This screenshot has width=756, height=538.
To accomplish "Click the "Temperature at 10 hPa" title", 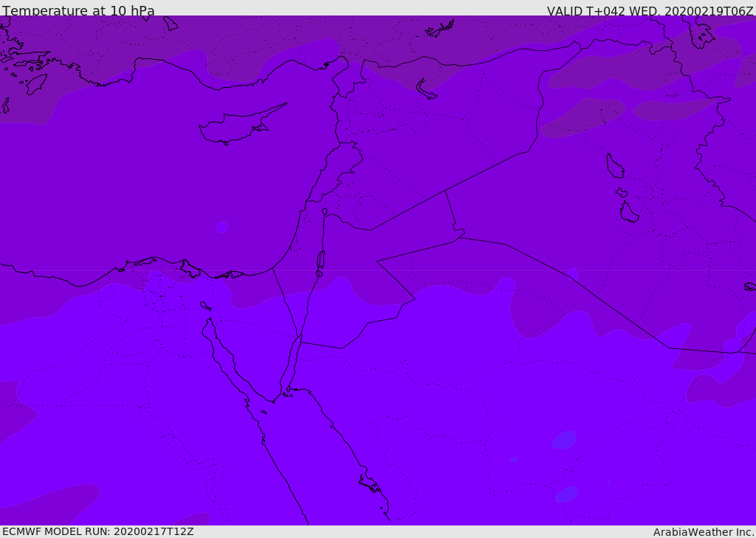I will (x=78, y=10).
